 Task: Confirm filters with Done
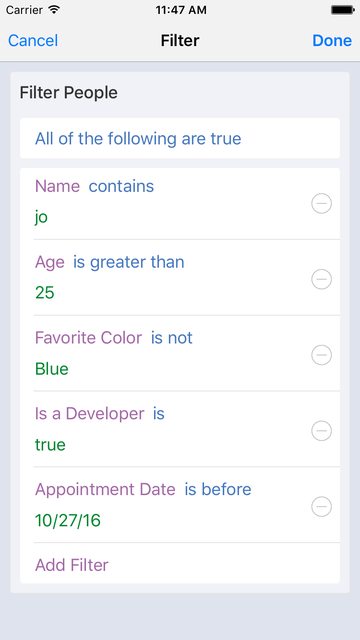(x=332, y=40)
